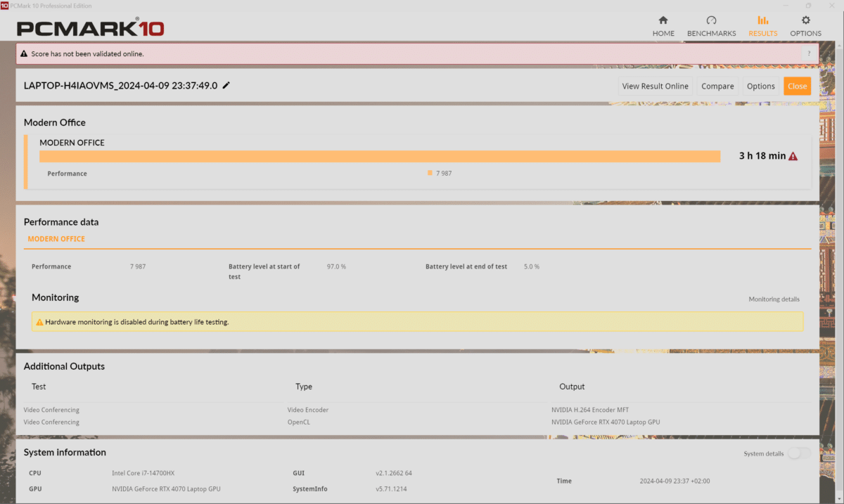Click the result name LAPTOP-H4IAOVMS text
Viewport: 844px width, 504px height.
pyautogui.click(x=120, y=85)
